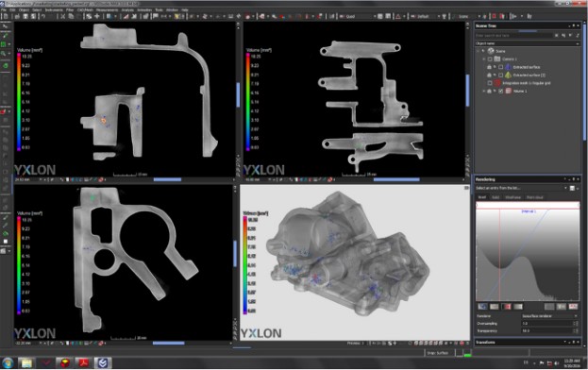Viewport: 588px width, 370px height.
Task: Click the red tool icon in left toolbar
Action: (4, 111)
